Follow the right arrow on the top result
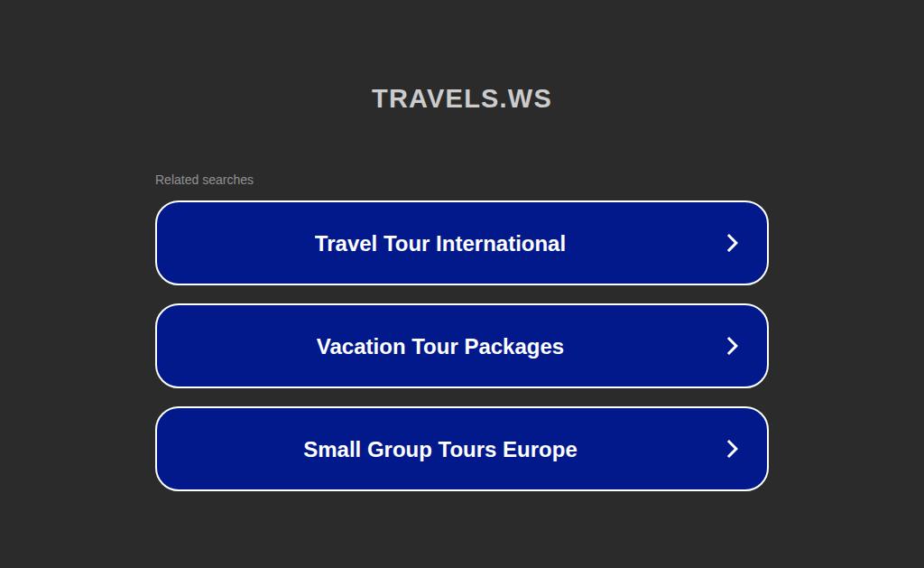This screenshot has height=568, width=924. pos(732,243)
